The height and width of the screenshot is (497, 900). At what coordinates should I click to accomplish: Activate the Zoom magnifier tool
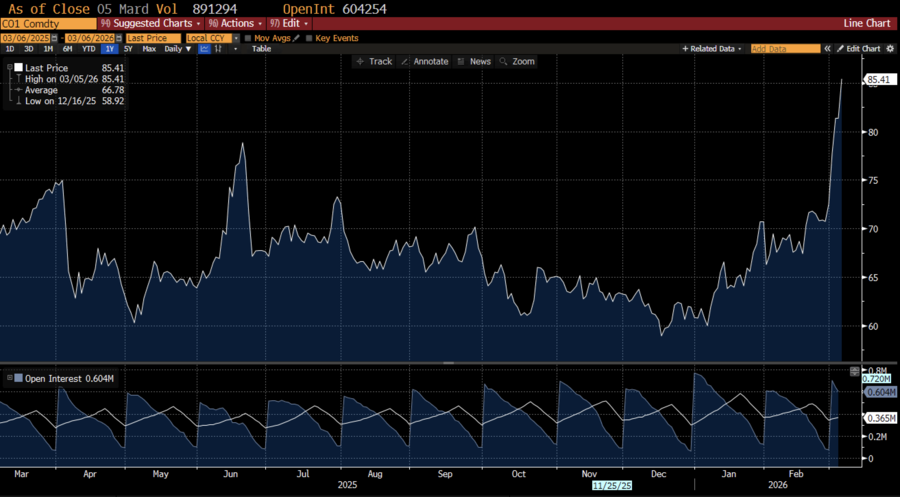pos(518,61)
